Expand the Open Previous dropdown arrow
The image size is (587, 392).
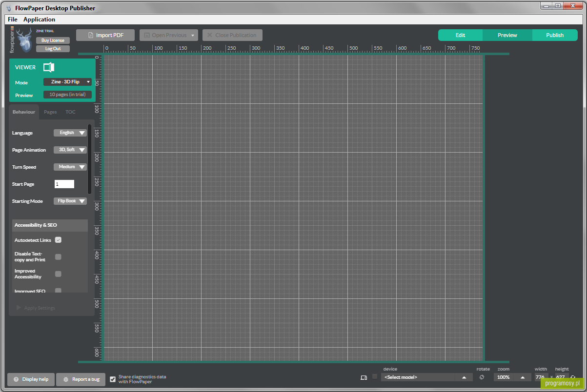(x=193, y=35)
